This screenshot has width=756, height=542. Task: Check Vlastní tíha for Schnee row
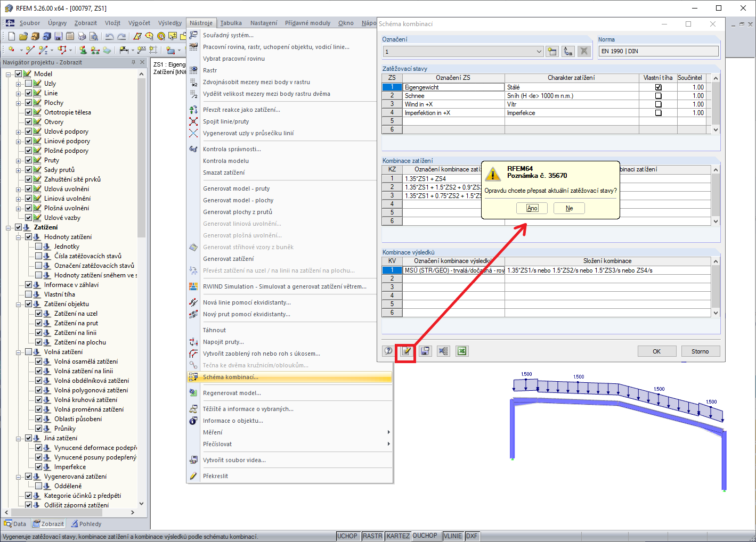coord(658,96)
